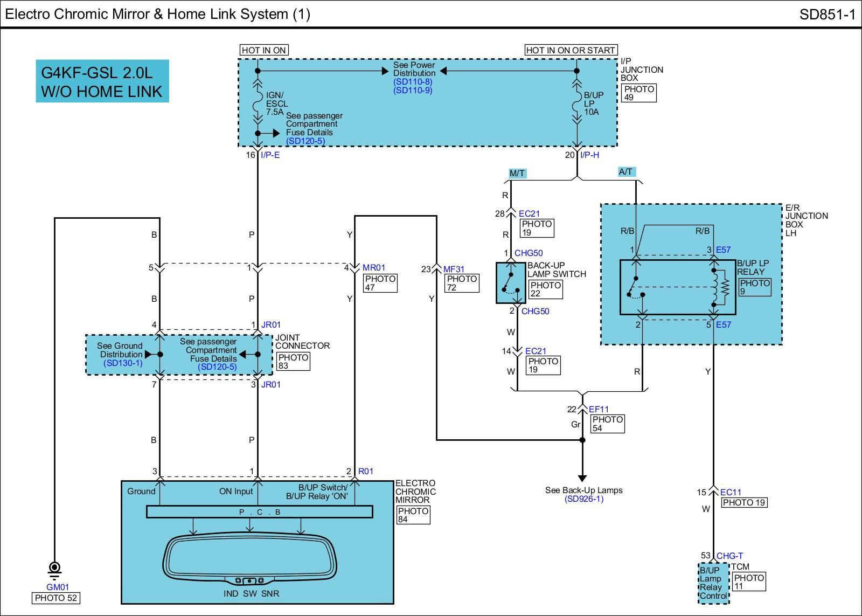The image size is (862, 616).
Task: Open SD130-1 ground distribution reference
Action: pyautogui.click(x=123, y=363)
